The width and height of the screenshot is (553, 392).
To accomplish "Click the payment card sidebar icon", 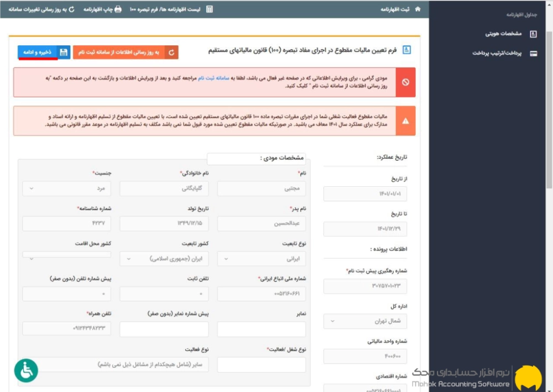I will [534, 54].
